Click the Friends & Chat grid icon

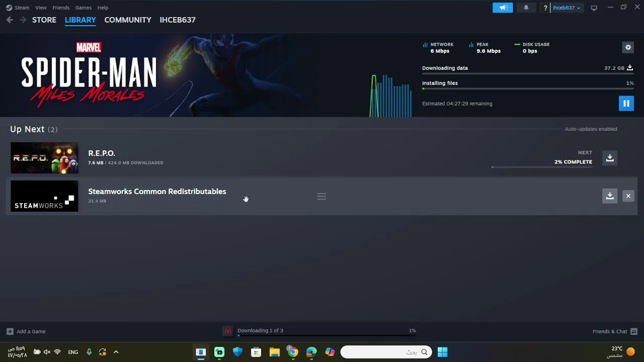click(634, 331)
